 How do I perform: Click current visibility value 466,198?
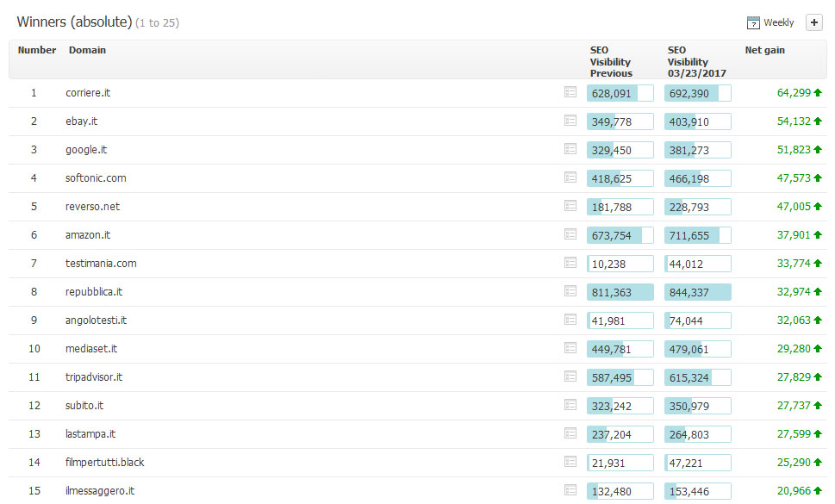tap(689, 179)
